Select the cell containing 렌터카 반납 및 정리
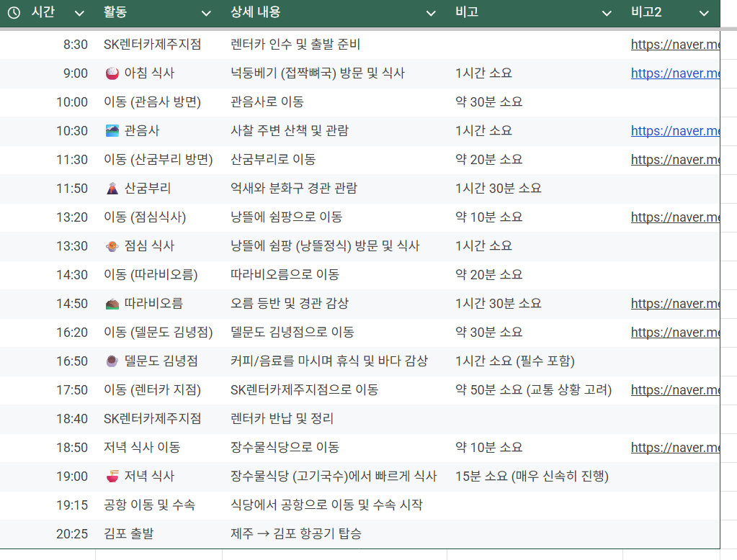Viewport: 737px width, 560px height. pos(282,419)
